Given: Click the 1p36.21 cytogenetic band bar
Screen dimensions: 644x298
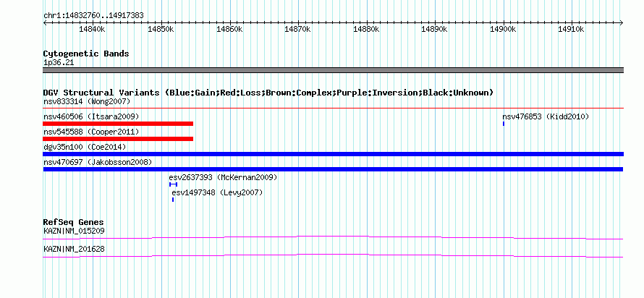Looking at the screenshot, I should (x=333, y=70).
